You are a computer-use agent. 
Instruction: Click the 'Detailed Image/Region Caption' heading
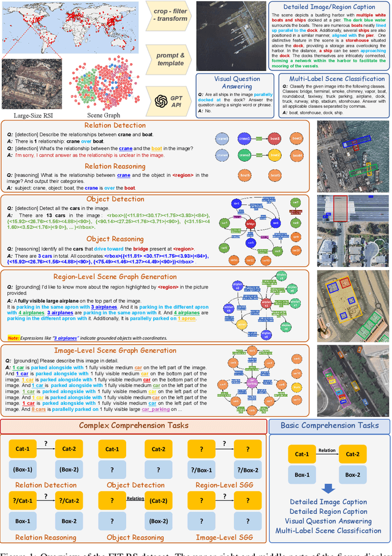tap(328, 6)
